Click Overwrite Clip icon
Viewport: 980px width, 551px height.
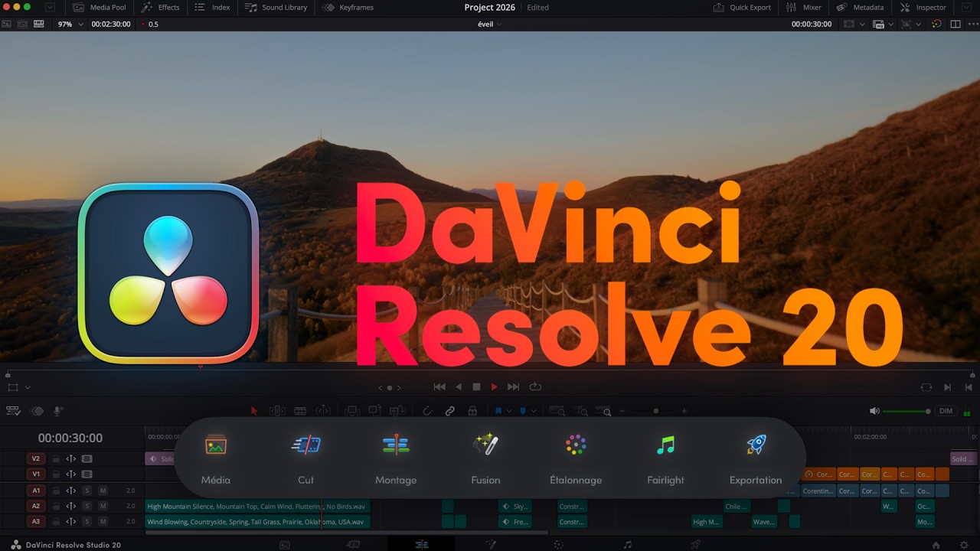click(x=375, y=411)
